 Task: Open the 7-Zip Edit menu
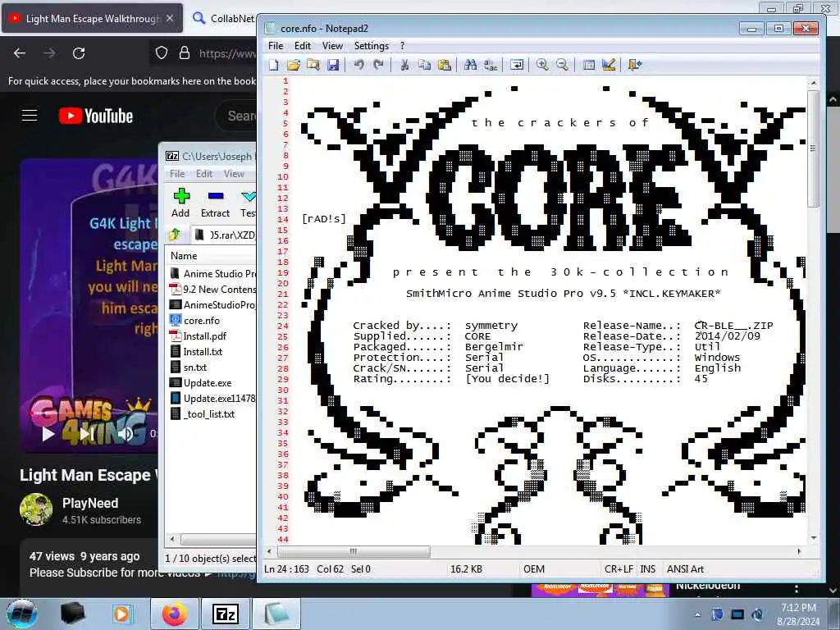coord(204,174)
